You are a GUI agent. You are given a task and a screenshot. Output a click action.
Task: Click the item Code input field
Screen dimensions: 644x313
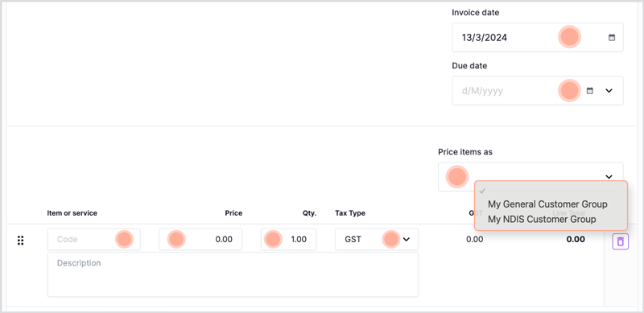pos(93,239)
